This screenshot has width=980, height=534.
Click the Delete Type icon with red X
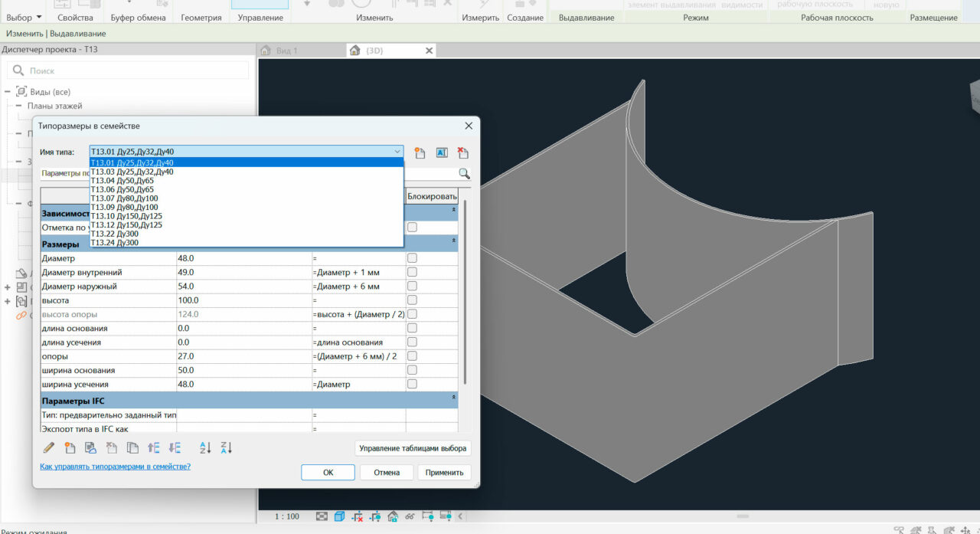(462, 152)
